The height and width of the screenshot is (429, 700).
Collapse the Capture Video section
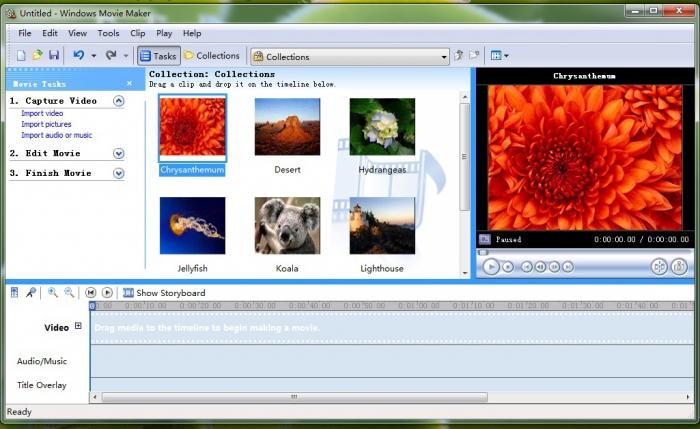pyautogui.click(x=118, y=101)
